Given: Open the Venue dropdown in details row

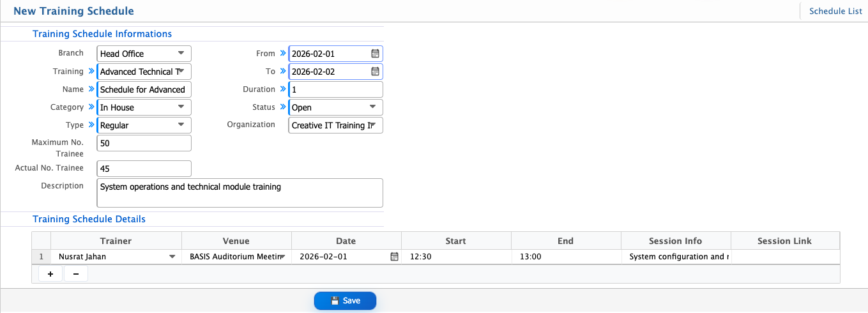Looking at the screenshot, I should point(282,257).
